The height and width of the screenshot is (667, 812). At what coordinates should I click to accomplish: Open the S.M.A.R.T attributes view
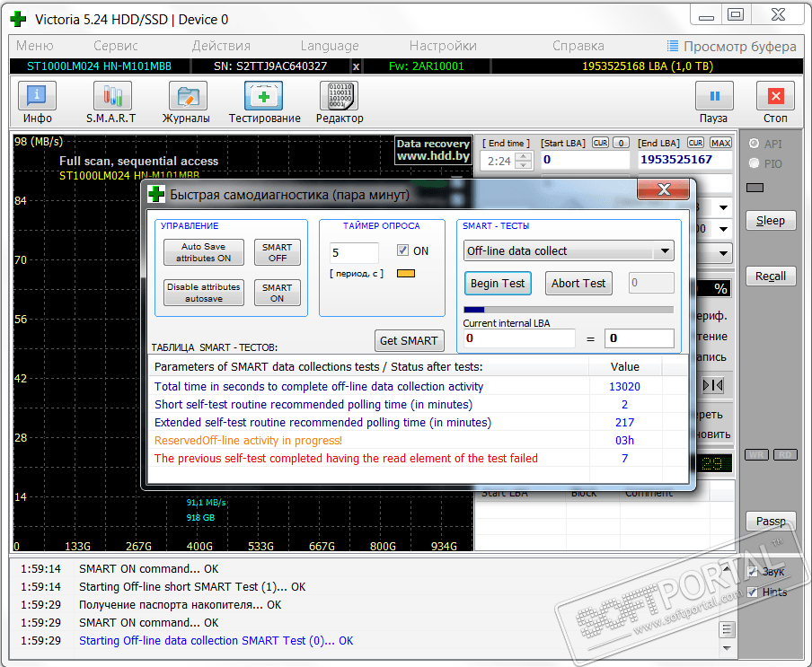pos(111,102)
